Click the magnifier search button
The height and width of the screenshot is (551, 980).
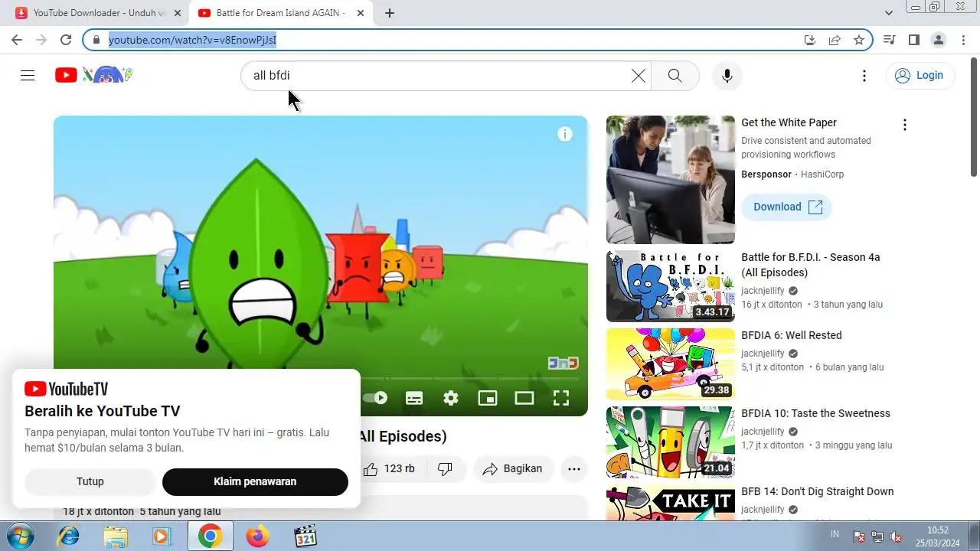(675, 75)
